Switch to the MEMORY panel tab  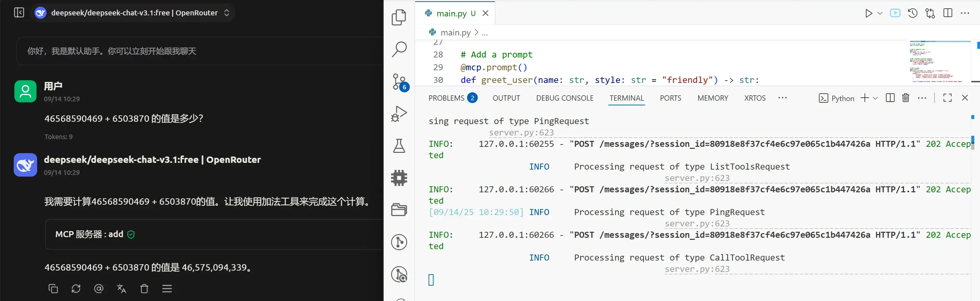[712, 98]
